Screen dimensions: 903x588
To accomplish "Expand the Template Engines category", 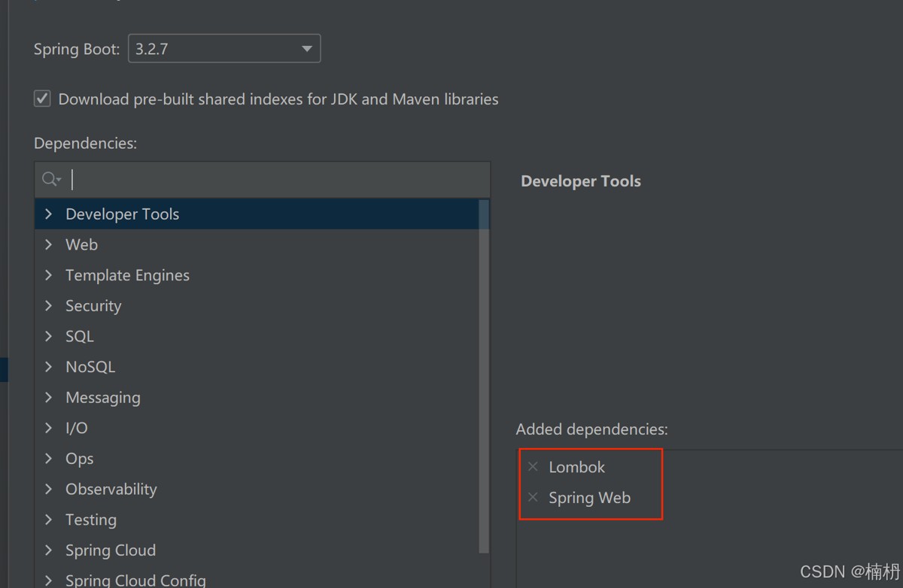I will click(x=49, y=275).
